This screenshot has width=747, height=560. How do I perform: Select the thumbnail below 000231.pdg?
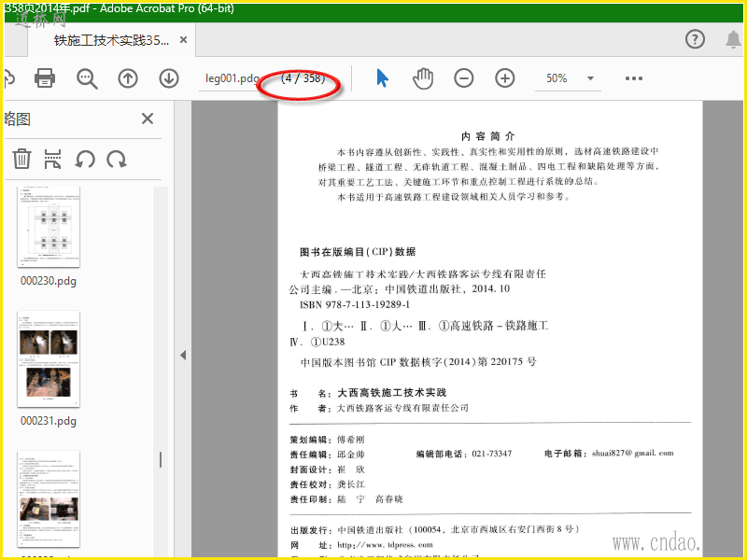[49, 499]
